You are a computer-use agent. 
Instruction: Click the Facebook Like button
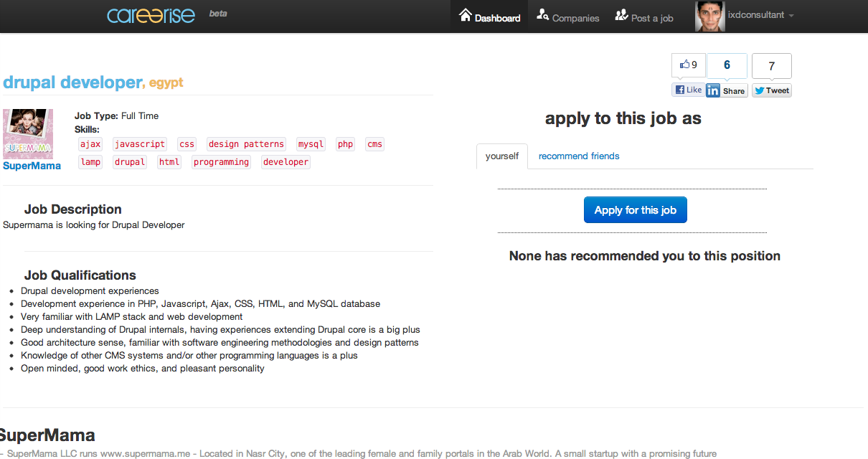point(688,90)
